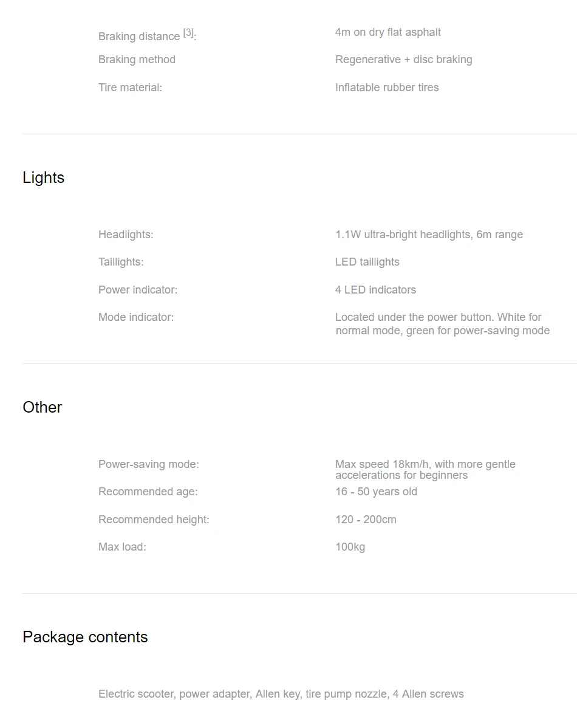Click 'Max speed 18km/h' description
Screen dimensions: 577x728
425,469
